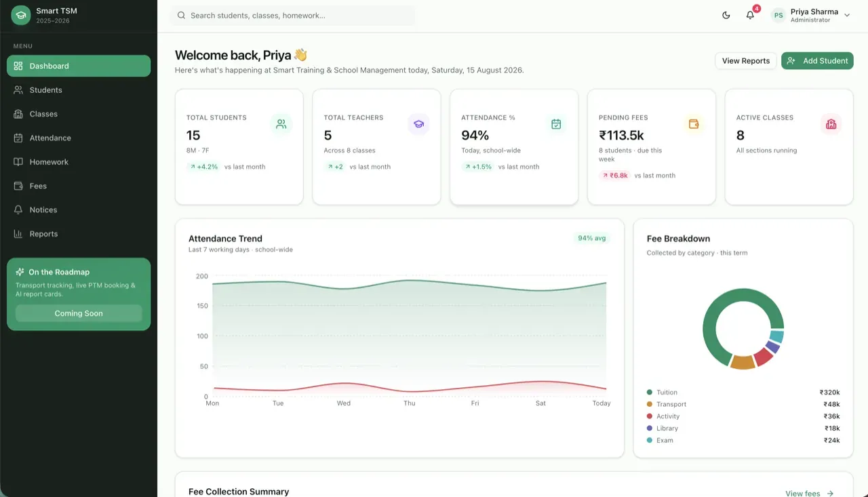Click the Fee Collection Summary heading
The height and width of the screenshot is (497, 868).
[x=239, y=492]
